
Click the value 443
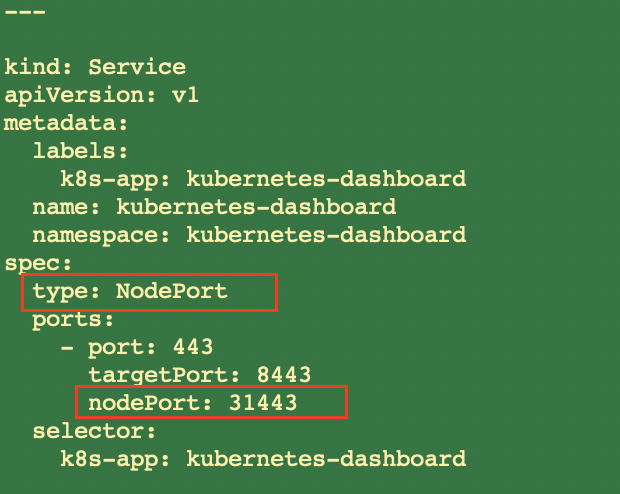point(193,347)
